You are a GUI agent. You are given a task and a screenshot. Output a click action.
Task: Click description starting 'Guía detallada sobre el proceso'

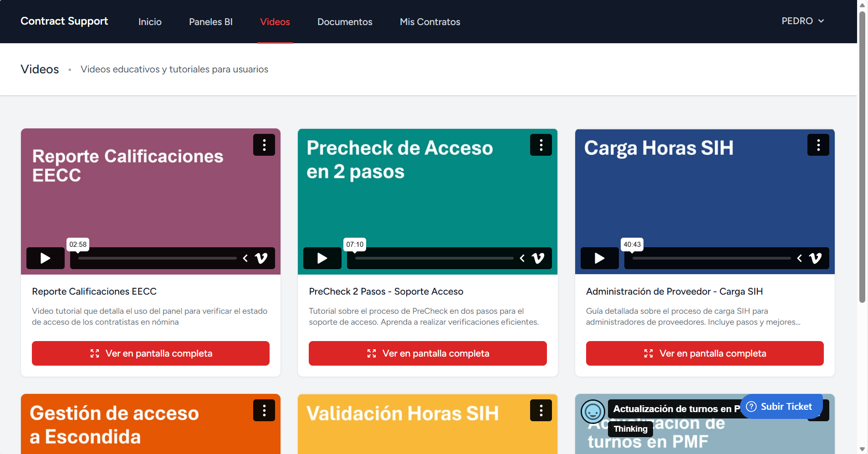693,316
